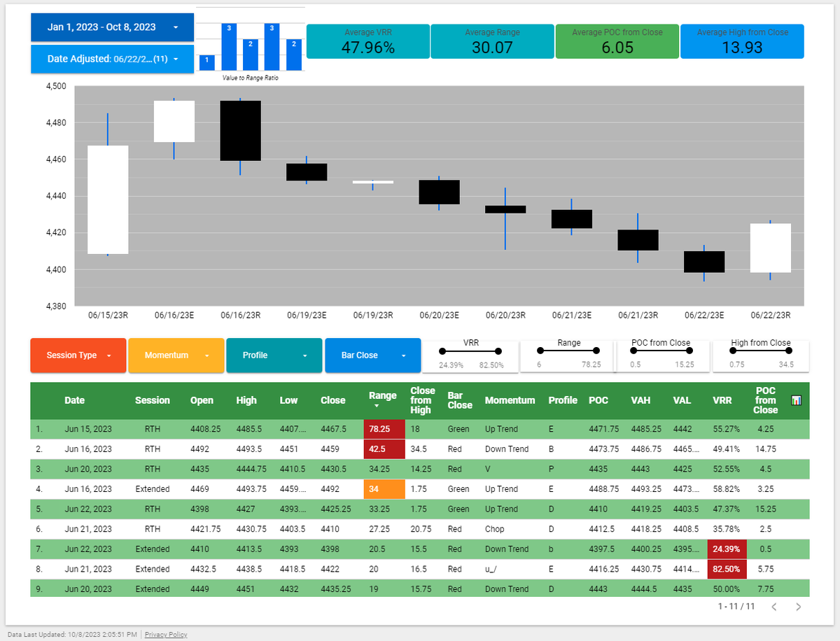840x641 pixels.
Task: Click the red VRR cell 24.39%
Action: click(727, 549)
